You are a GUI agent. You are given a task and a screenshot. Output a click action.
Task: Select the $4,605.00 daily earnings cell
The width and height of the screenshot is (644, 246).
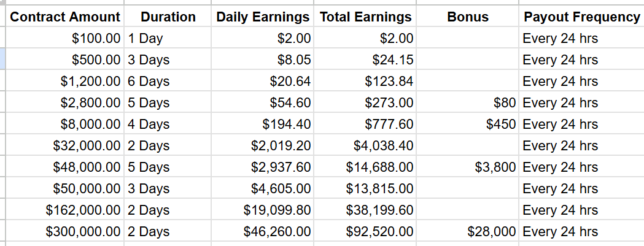pyautogui.click(x=262, y=188)
